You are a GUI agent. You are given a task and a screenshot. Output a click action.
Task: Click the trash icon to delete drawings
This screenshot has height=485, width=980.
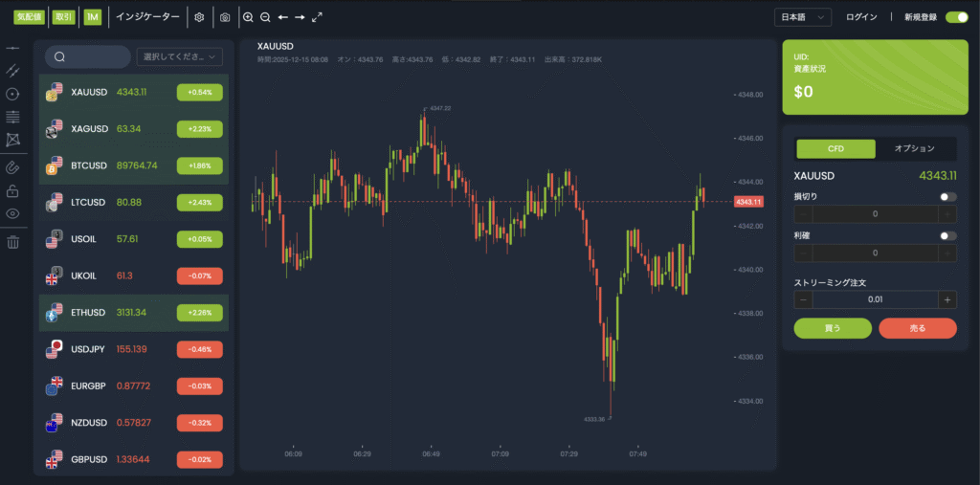pos(12,242)
